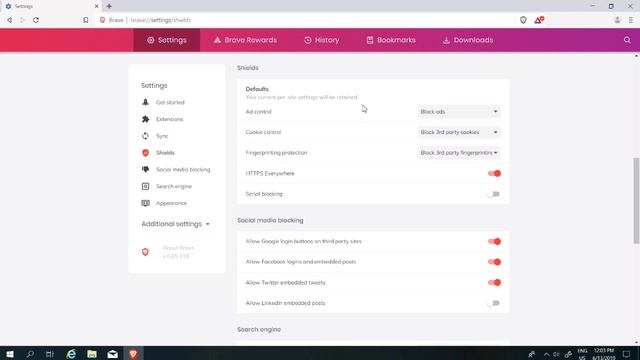The image size is (640, 360).
Task: Click the Shields section heading text
Action: [248, 68]
